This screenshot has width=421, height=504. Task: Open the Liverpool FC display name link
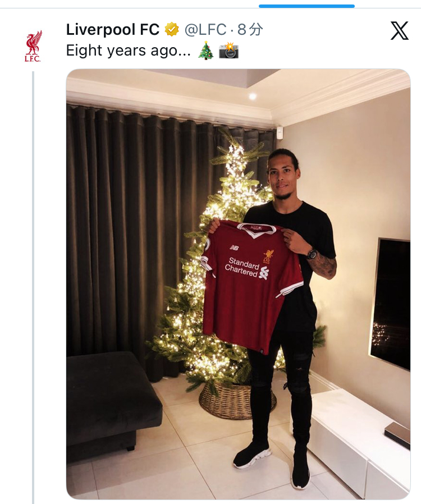112,29
